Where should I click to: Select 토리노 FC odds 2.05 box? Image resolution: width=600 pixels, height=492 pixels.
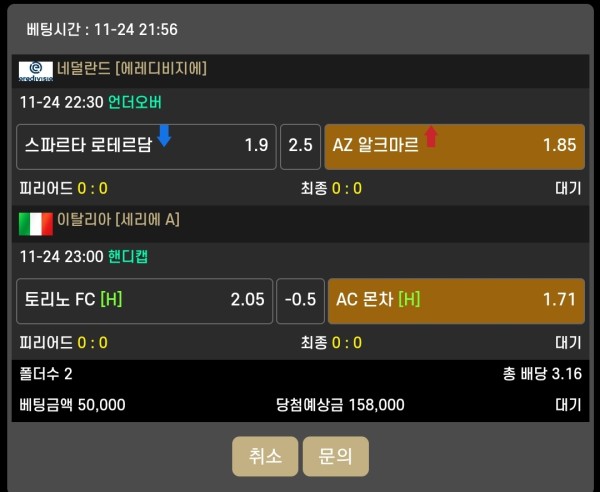(x=146, y=300)
